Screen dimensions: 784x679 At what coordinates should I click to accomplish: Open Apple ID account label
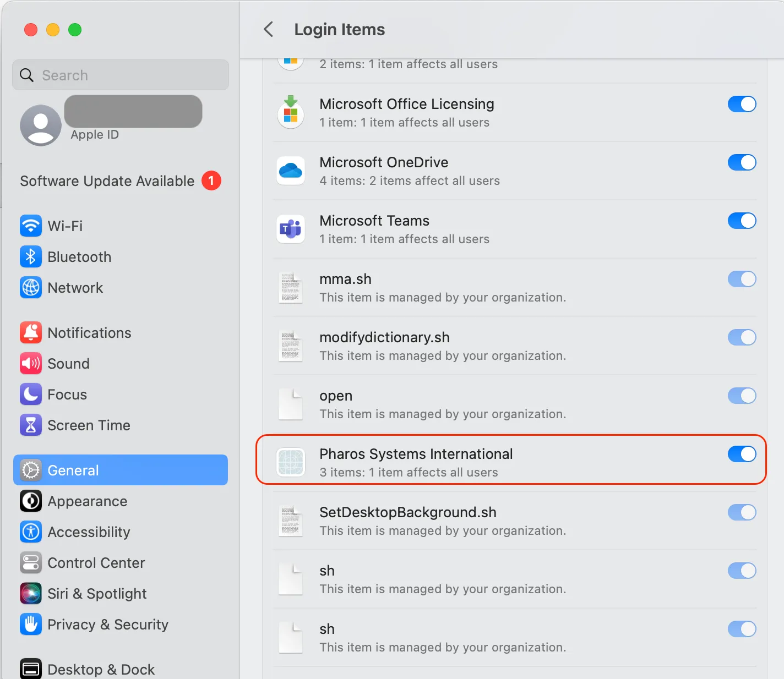tap(95, 135)
